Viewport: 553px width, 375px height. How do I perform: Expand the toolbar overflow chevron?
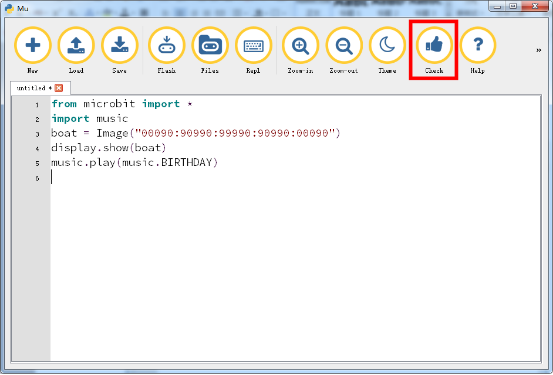click(x=539, y=50)
